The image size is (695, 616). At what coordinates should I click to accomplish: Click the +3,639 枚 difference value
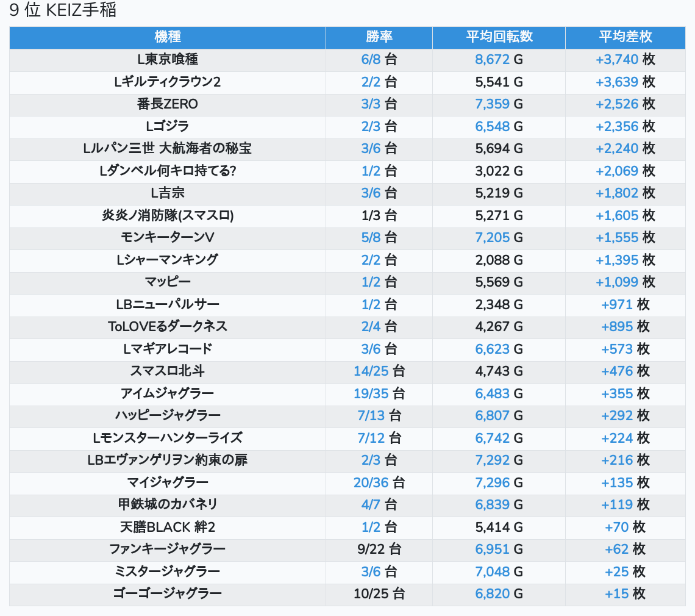[x=625, y=82]
